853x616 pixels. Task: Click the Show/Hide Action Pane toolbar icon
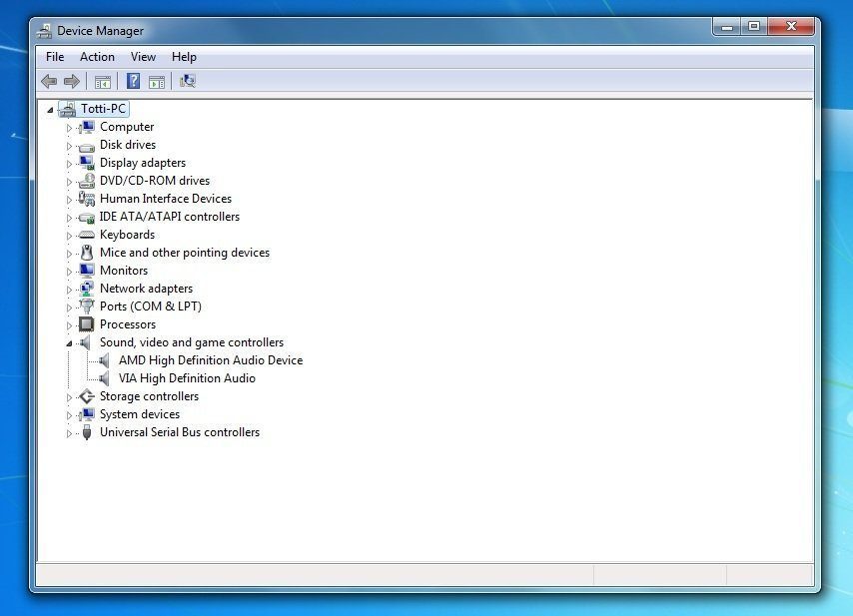pyautogui.click(x=157, y=82)
